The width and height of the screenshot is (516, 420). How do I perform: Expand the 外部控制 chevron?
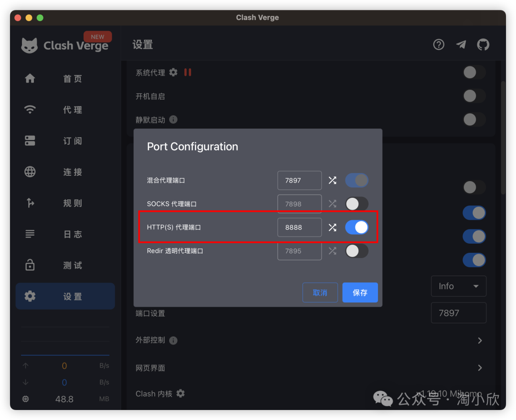(480, 340)
